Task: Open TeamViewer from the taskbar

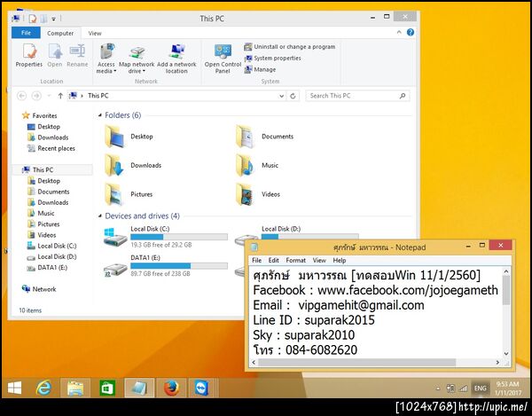Action: click(x=201, y=388)
